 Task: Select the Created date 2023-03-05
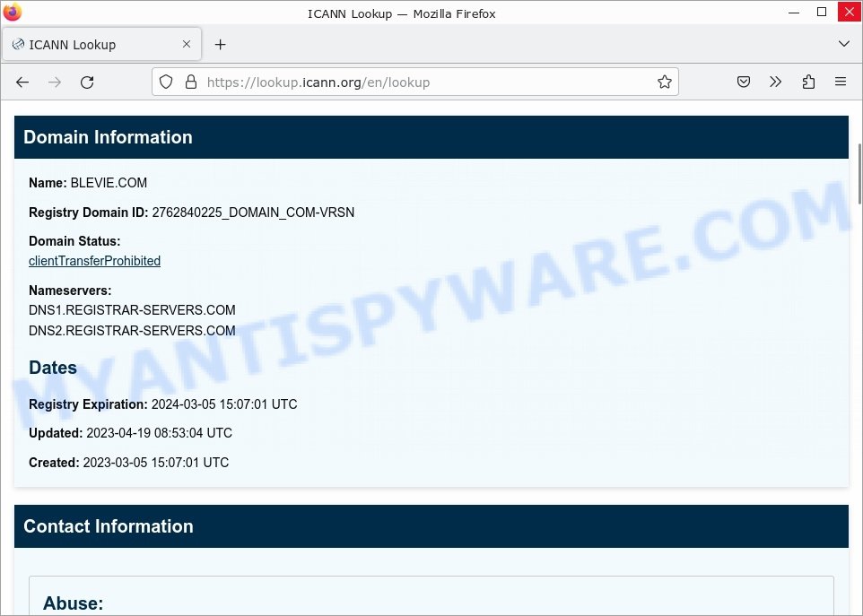click(115, 463)
